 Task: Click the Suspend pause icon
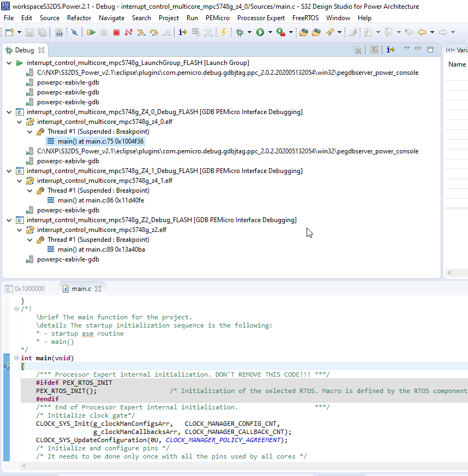[x=104, y=32]
